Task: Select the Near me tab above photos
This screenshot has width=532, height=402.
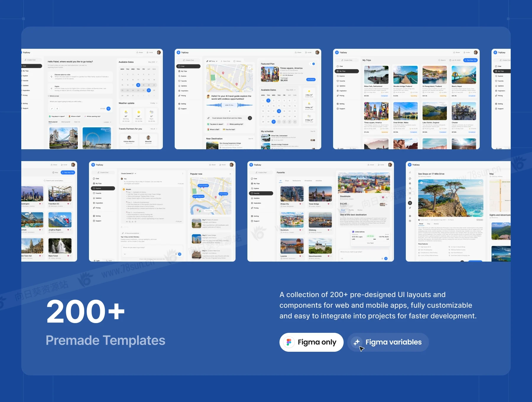Action: 77,122
